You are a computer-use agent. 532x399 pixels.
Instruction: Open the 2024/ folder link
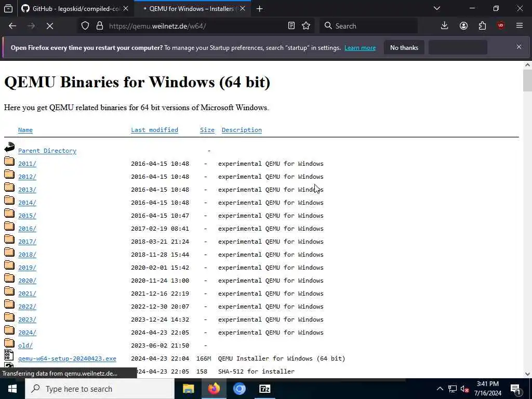27,332
